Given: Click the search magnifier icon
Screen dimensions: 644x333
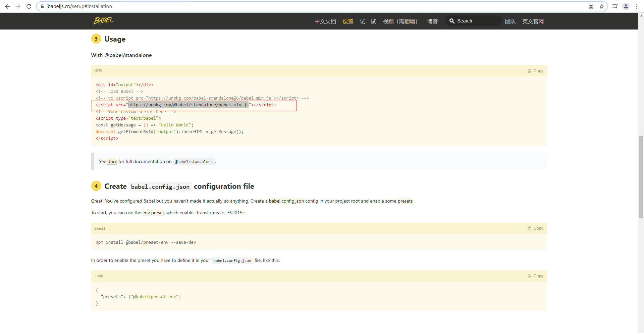Looking at the screenshot, I should coord(452,21).
